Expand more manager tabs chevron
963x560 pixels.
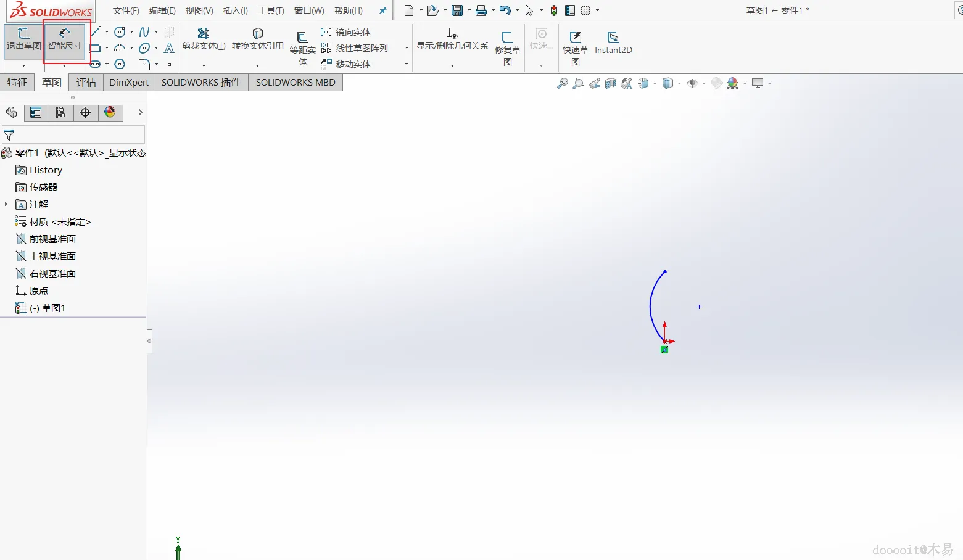click(x=140, y=112)
